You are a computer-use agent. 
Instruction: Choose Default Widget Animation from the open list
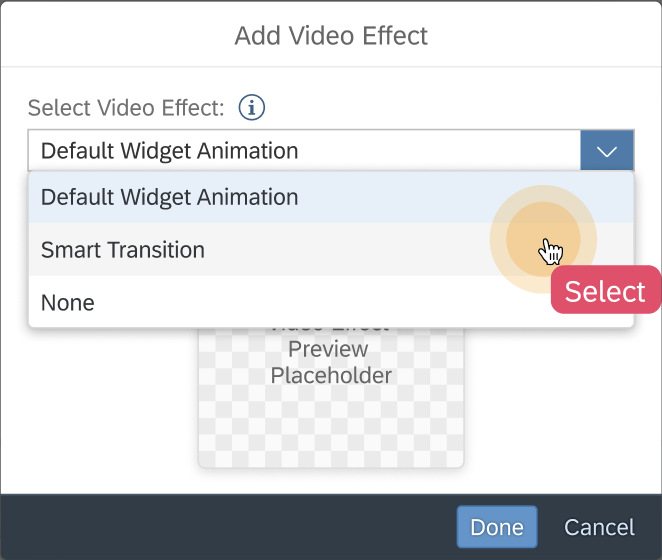[331, 197]
